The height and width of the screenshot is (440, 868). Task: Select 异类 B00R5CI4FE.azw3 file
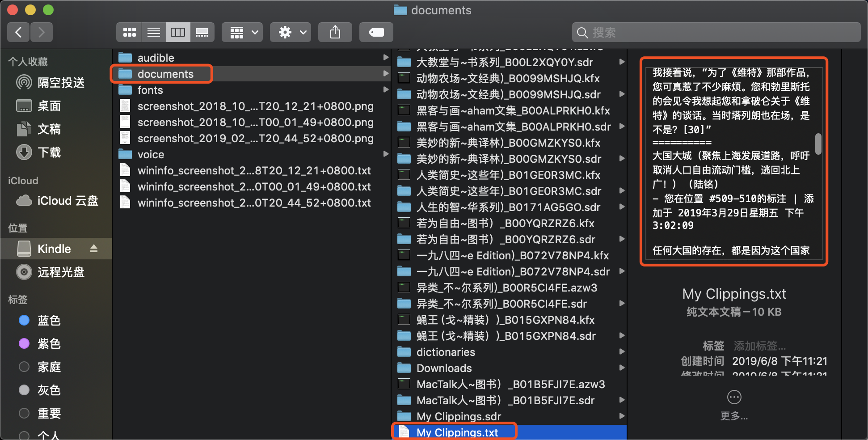tap(510, 288)
